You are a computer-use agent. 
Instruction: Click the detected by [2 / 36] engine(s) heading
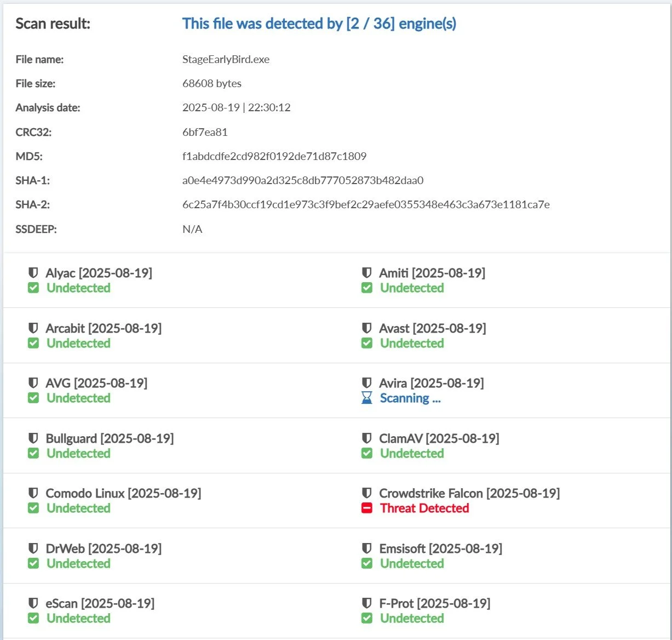(319, 24)
